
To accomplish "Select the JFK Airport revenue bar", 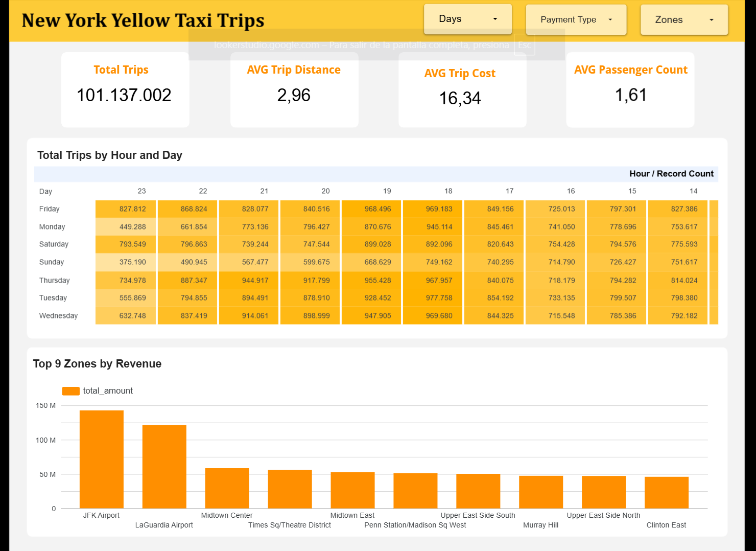I will (x=101, y=458).
